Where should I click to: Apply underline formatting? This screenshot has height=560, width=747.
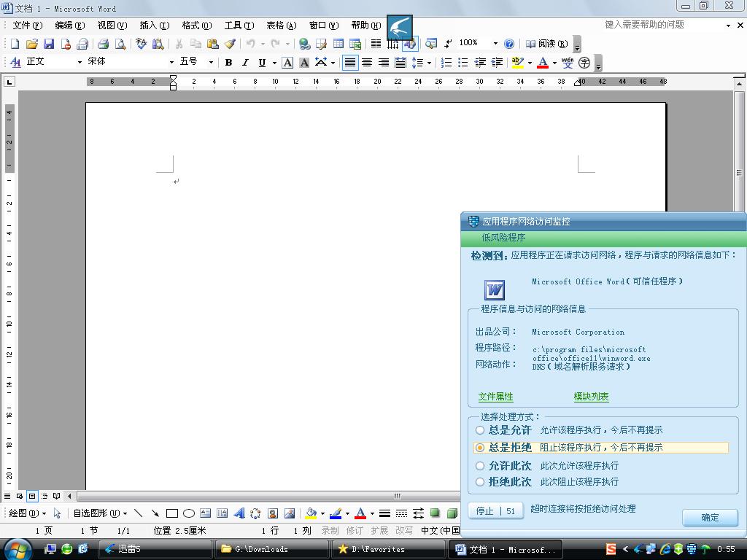262,63
